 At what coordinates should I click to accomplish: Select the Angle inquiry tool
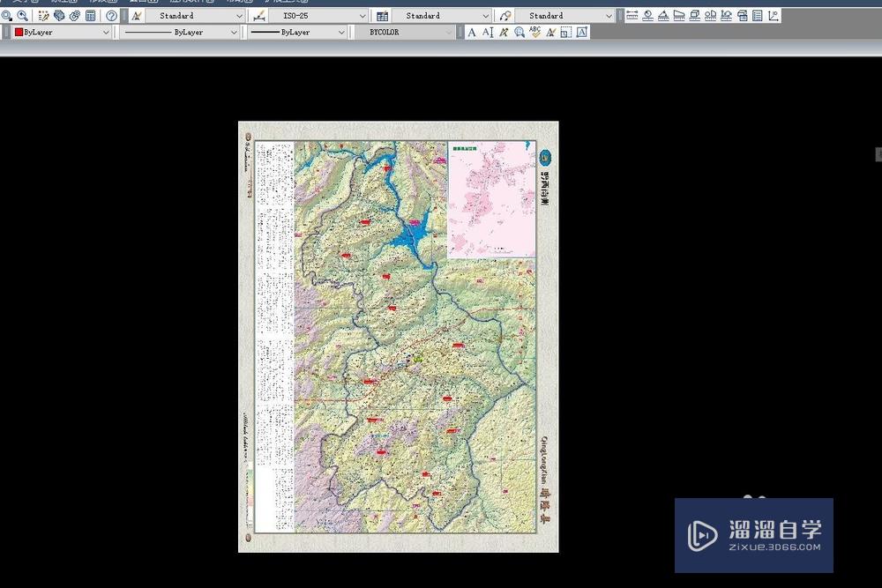pos(664,16)
